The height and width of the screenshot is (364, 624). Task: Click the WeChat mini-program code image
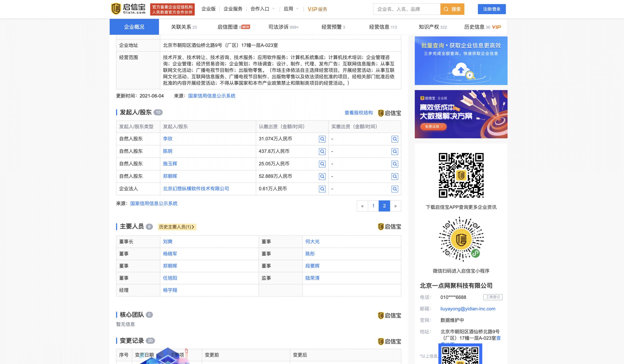(x=461, y=239)
